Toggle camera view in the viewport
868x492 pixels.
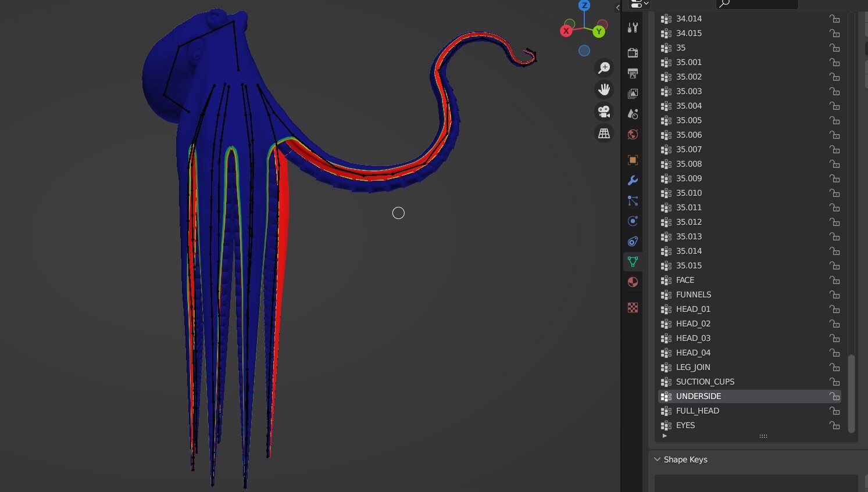point(604,112)
